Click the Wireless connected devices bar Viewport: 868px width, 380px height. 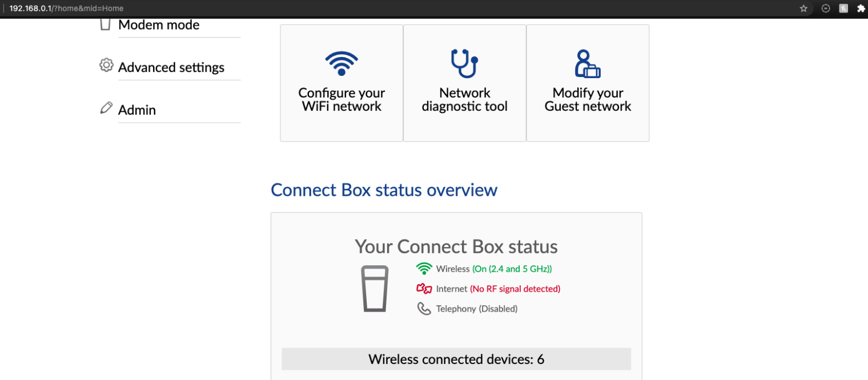tap(456, 359)
